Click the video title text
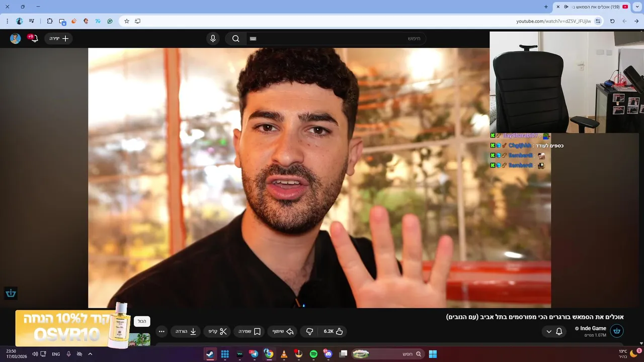 click(x=535, y=317)
